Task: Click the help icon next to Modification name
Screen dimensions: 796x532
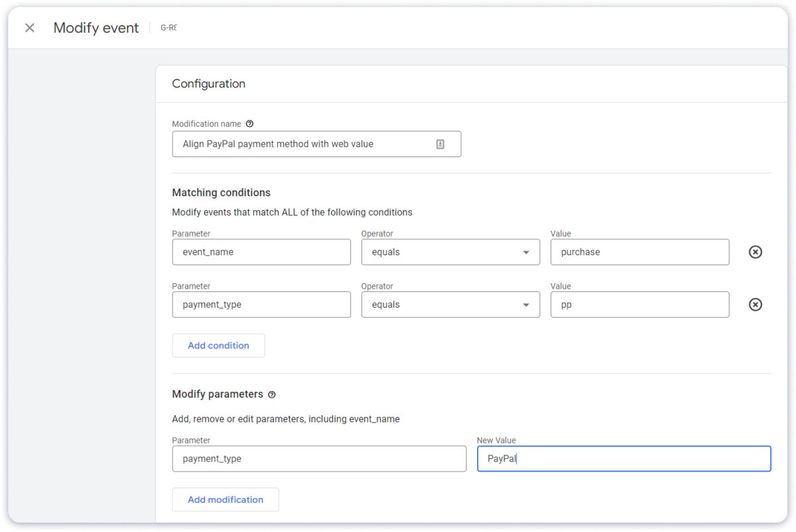Action: point(249,123)
